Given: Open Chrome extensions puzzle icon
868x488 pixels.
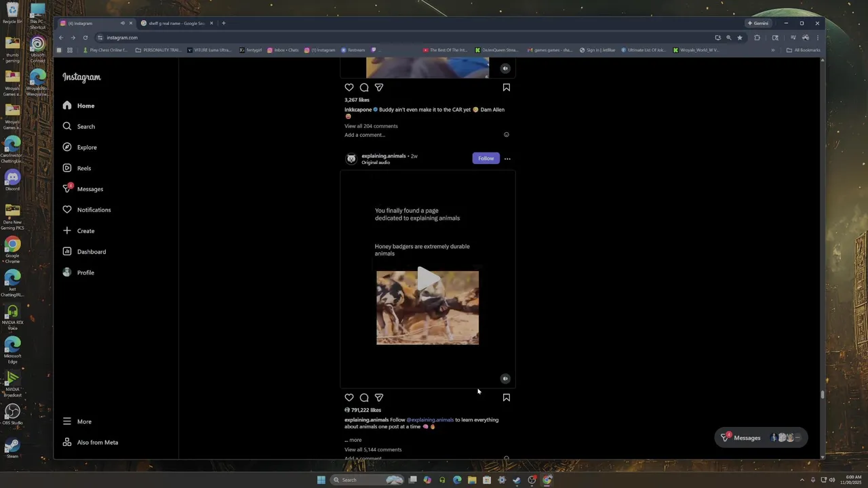Looking at the screenshot, I should pos(757,38).
